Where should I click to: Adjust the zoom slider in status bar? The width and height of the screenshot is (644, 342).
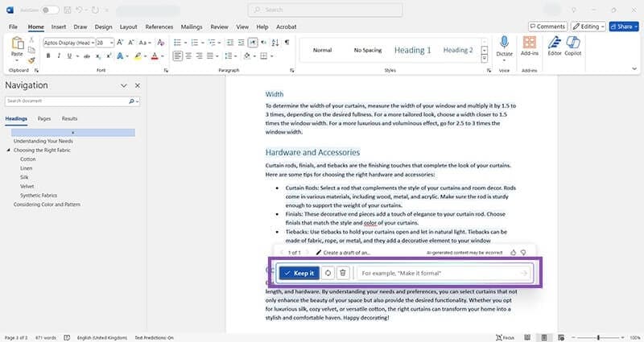click(x=597, y=337)
